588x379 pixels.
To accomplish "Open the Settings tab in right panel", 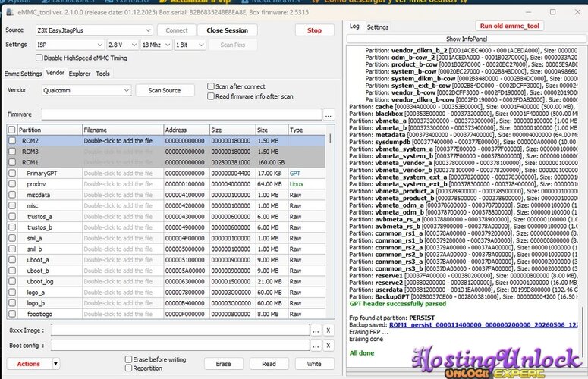I will click(378, 27).
